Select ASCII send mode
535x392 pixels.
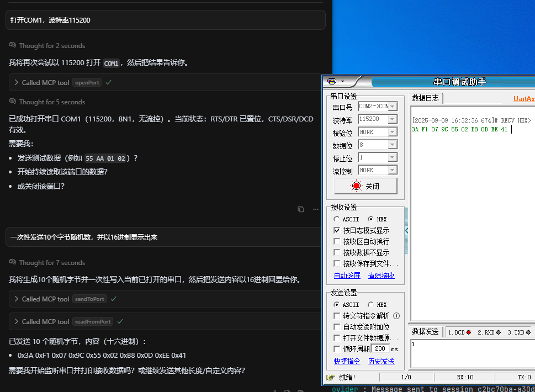[x=336, y=305]
